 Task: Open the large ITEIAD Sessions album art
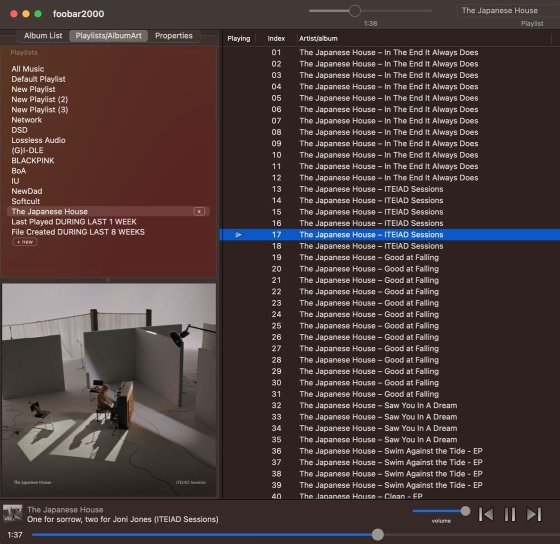pyautogui.click(x=109, y=390)
